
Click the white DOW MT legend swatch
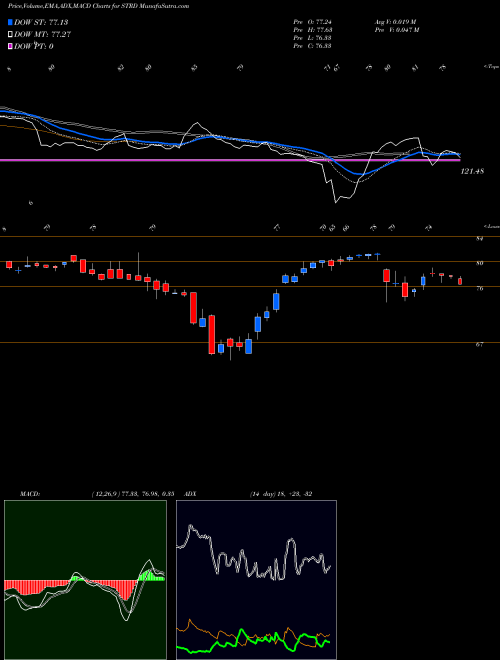click(11, 35)
